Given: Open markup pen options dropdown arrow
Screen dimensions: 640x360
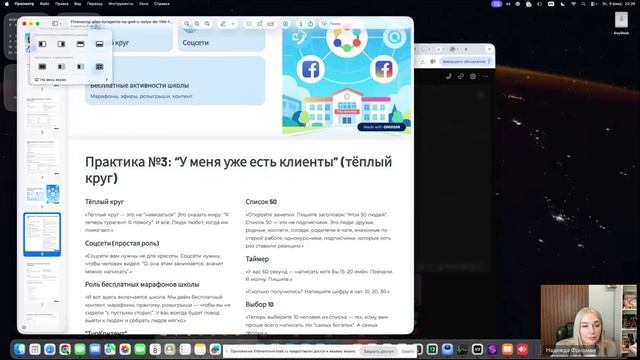Looking at the screenshot, I should click(x=233, y=24).
